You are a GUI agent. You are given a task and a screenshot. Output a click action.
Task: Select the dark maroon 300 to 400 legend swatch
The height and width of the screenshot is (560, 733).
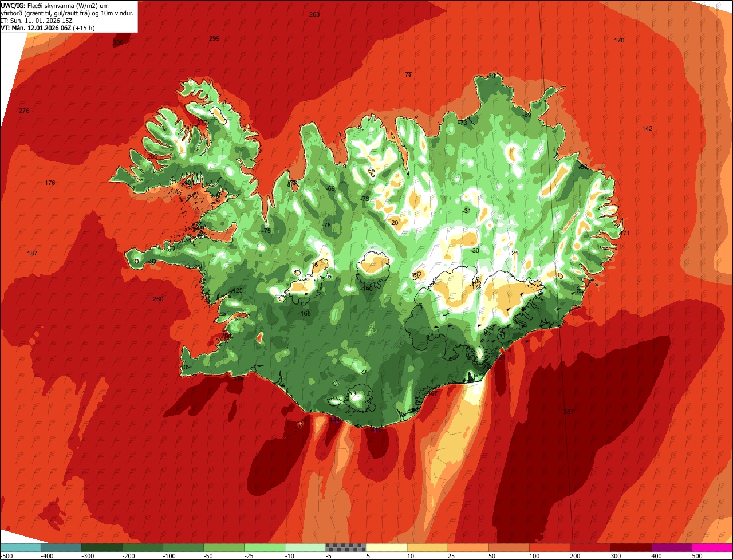pos(630,547)
